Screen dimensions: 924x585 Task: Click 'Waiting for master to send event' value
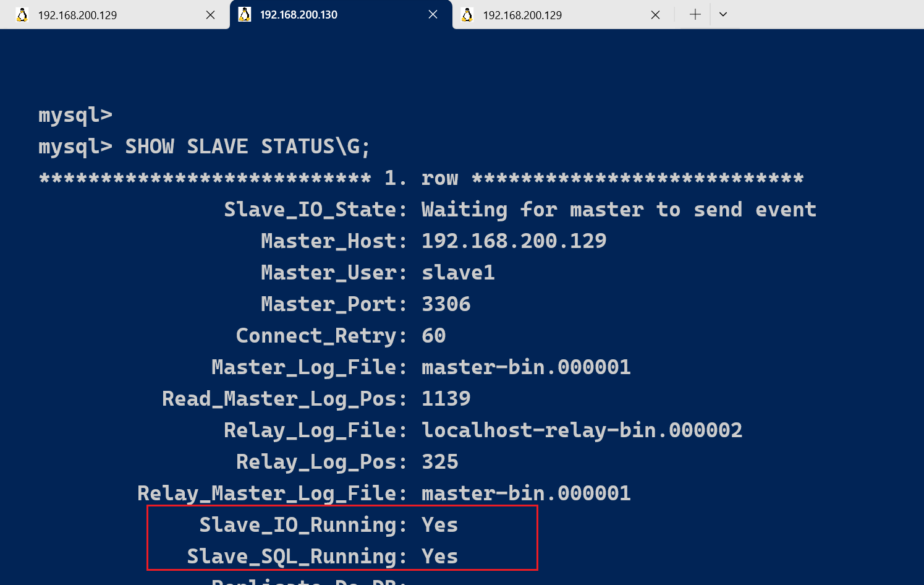pos(619,210)
